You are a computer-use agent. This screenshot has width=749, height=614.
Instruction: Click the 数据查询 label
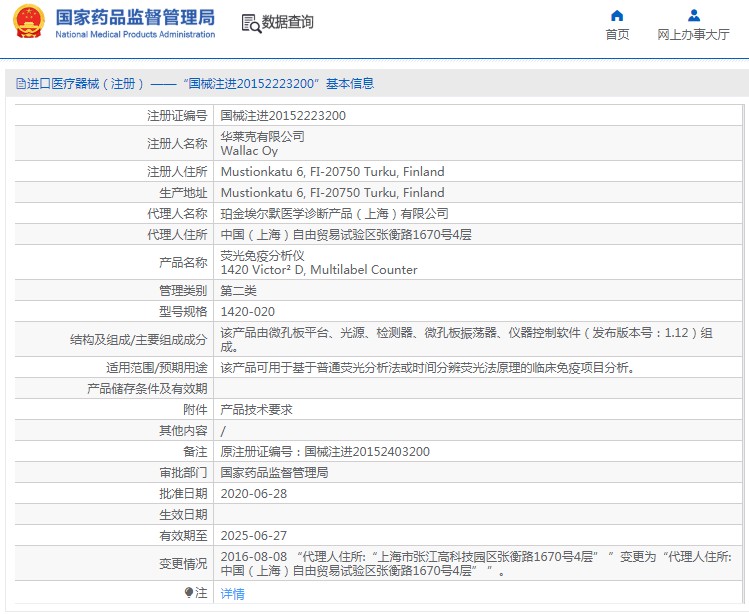pyautogui.click(x=288, y=22)
